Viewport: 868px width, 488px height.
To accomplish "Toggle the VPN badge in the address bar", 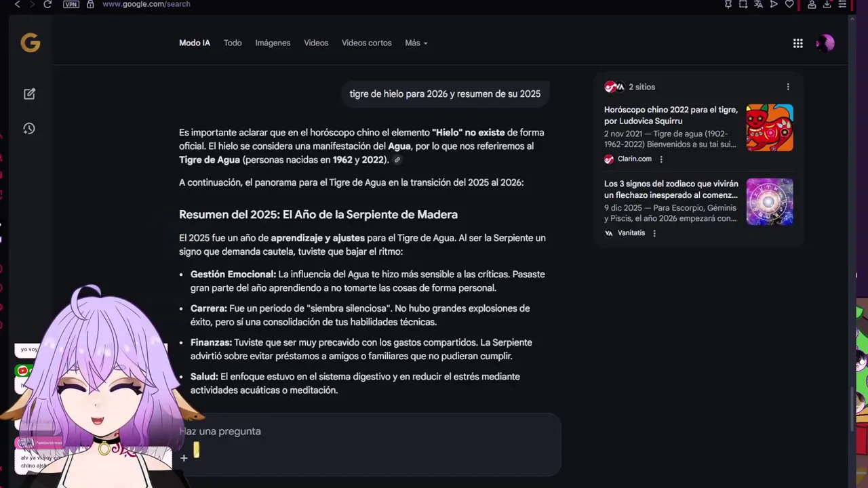I will pyautogui.click(x=71, y=4).
